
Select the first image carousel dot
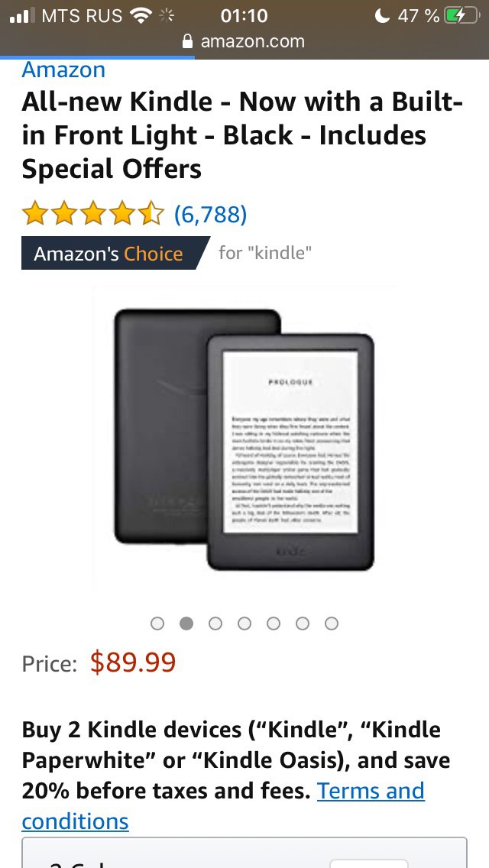coord(157,623)
